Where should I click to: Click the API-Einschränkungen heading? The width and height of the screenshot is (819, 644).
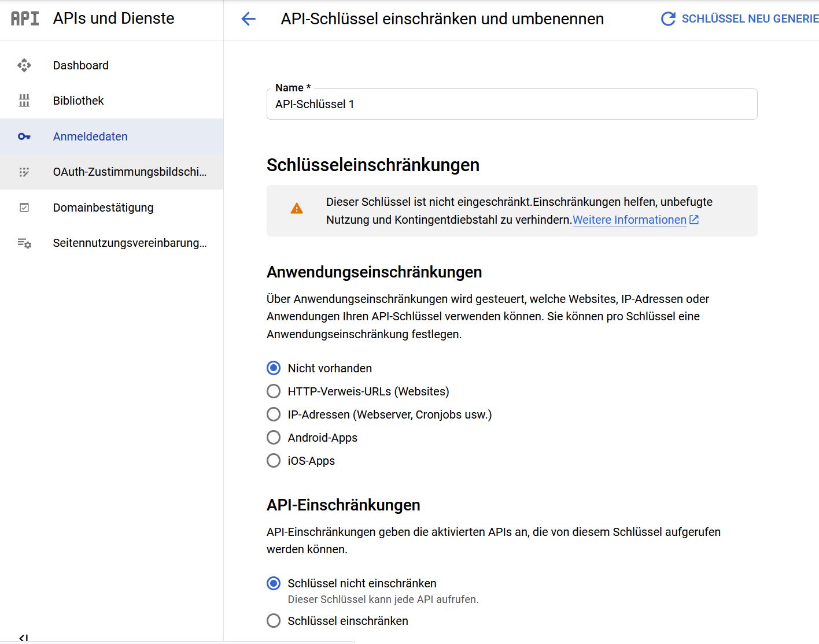pyautogui.click(x=344, y=505)
